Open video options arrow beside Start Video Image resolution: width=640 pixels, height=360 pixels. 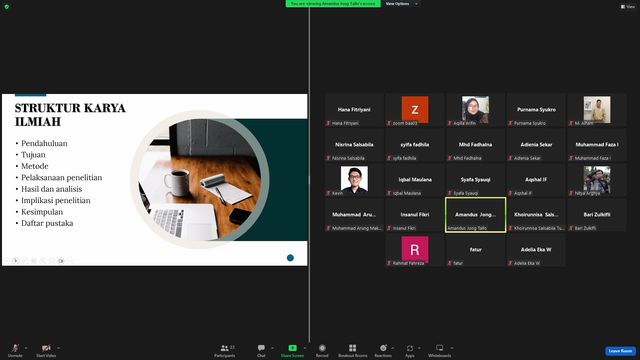coord(58,348)
